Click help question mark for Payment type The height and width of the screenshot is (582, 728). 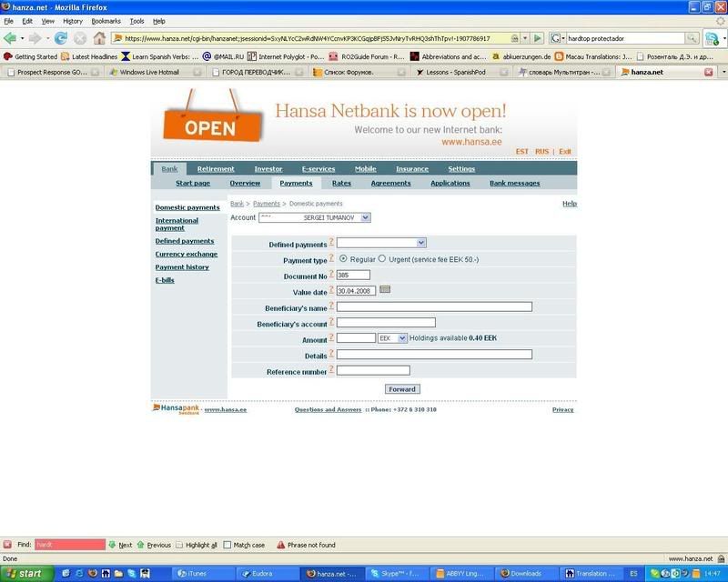pos(331,257)
